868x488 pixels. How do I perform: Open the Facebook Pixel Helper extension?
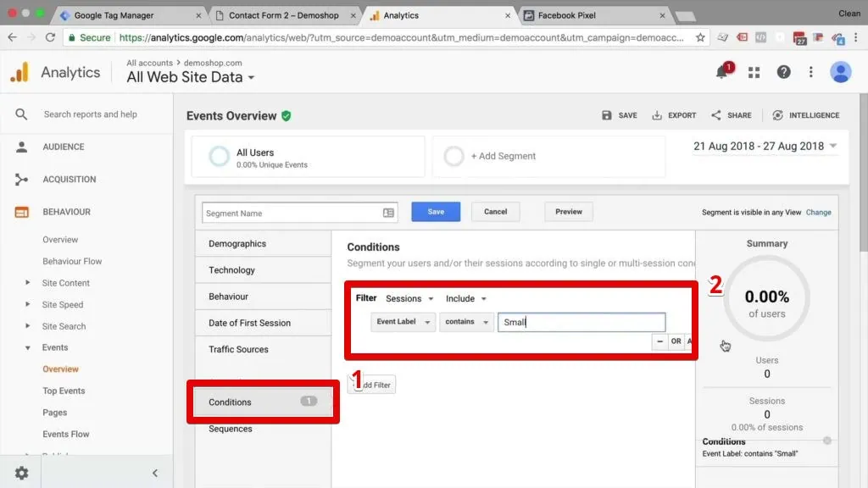click(x=760, y=38)
